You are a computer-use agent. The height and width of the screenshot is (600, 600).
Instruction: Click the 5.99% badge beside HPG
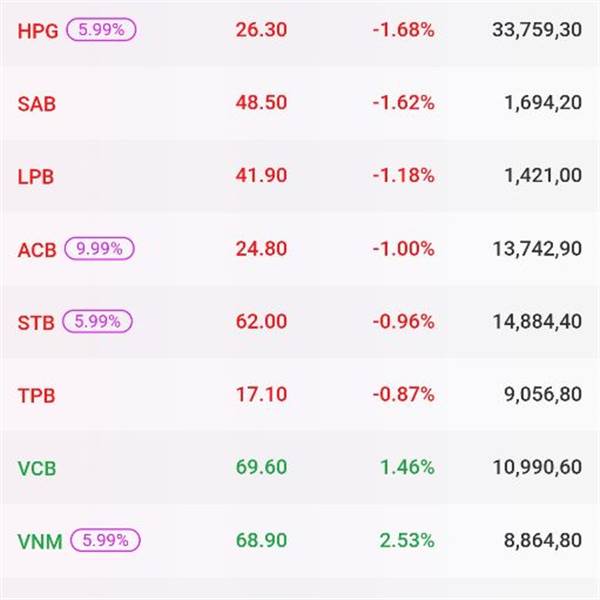[x=101, y=30]
